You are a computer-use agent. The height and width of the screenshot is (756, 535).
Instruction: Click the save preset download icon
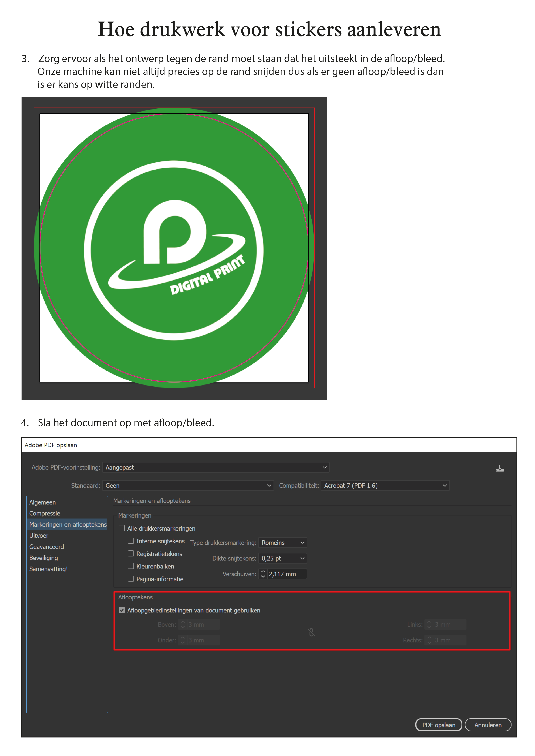coord(499,468)
